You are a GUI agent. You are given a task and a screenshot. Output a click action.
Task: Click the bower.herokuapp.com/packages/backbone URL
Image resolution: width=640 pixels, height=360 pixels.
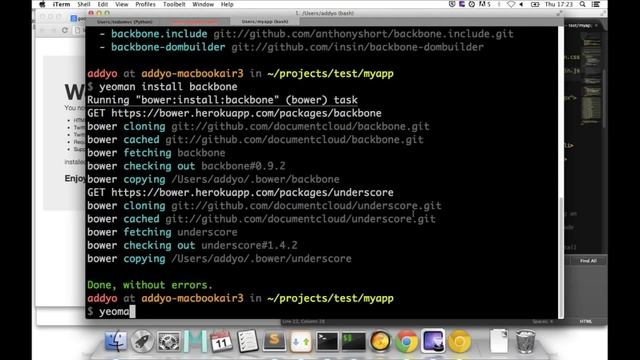coord(247,113)
